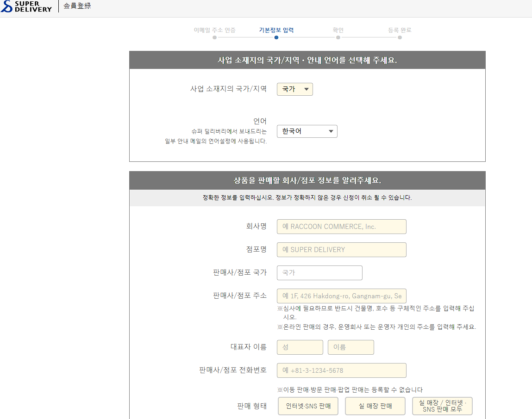The width and height of the screenshot is (532, 419).
Task: Select 인터넷·SNS 판매 sales type
Action: point(308,406)
